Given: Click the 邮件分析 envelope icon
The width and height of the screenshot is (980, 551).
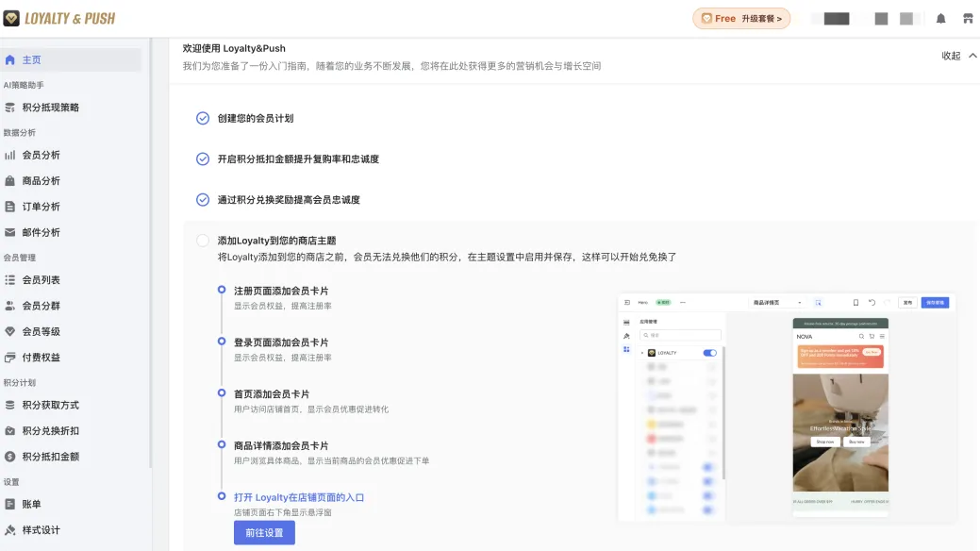Looking at the screenshot, I should pyautogui.click(x=10, y=233).
